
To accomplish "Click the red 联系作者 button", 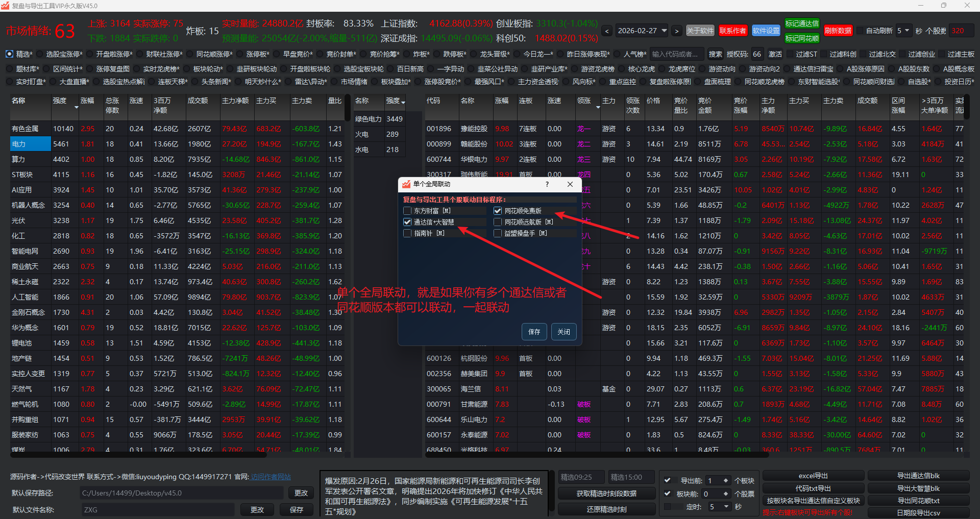I will coord(732,31).
